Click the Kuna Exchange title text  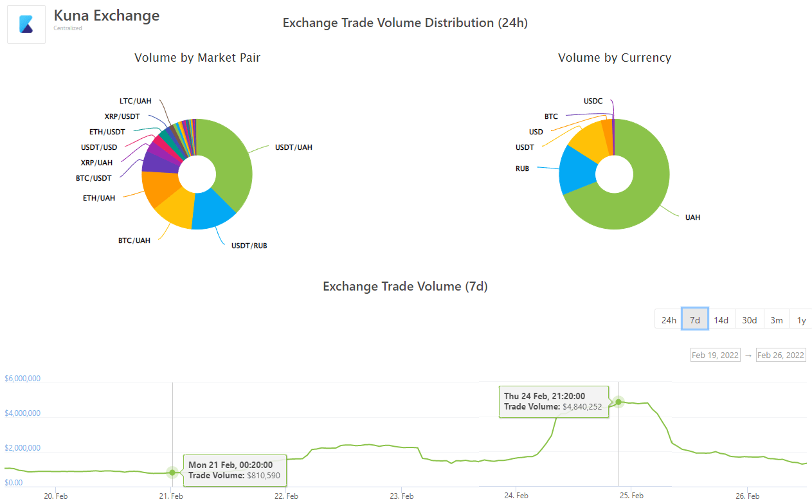tap(107, 15)
